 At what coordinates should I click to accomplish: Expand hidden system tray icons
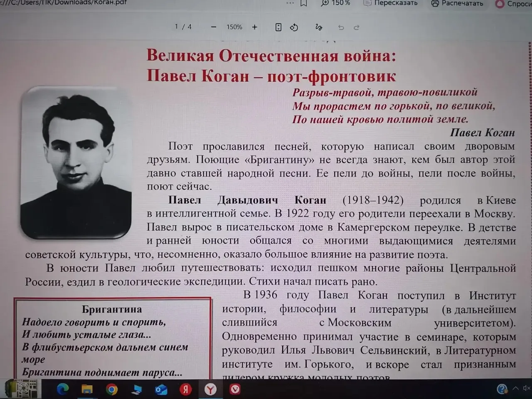(x=515, y=389)
